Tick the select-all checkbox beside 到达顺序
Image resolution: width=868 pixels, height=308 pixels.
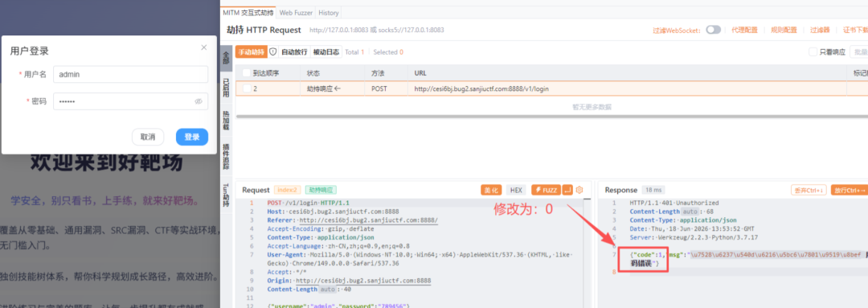coord(247,73)
